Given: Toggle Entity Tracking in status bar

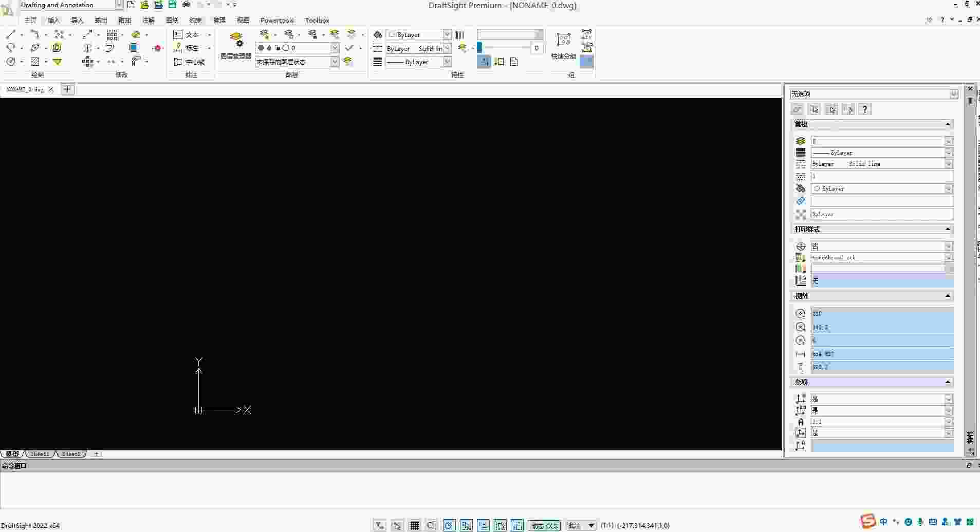Looking at the screenshot, I should coord(483,525).
